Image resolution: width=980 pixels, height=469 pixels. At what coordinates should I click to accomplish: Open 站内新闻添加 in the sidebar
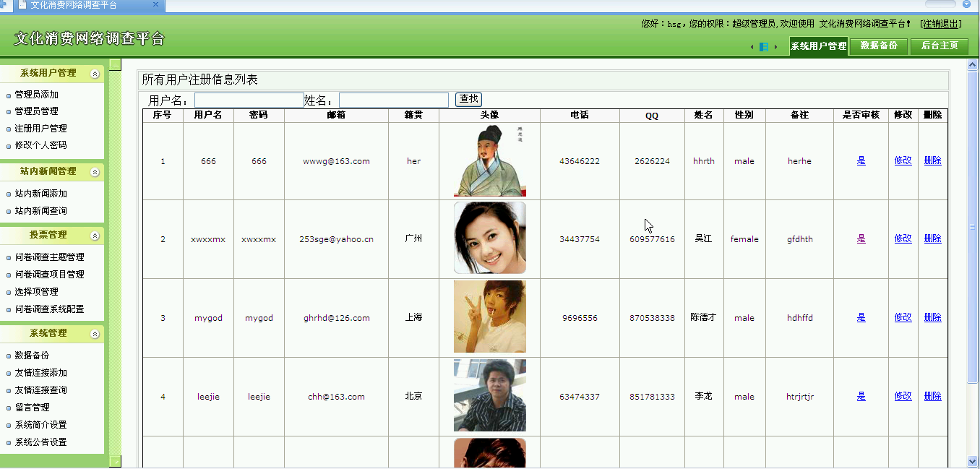click(40, 194)
